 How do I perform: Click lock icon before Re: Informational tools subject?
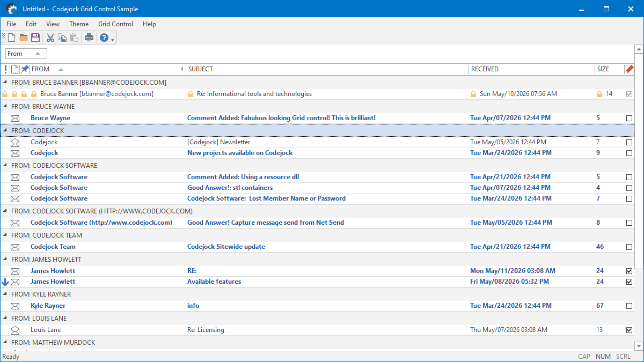[x=190, y=94]
